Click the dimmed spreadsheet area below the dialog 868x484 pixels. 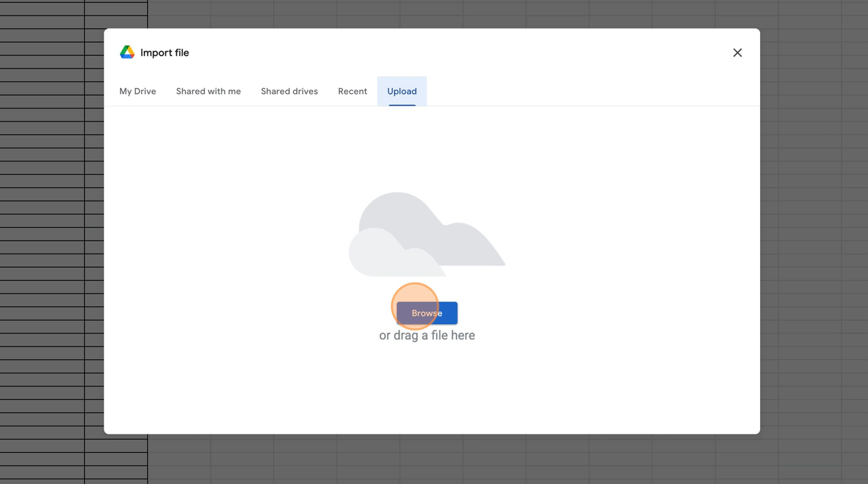point(475,460)
